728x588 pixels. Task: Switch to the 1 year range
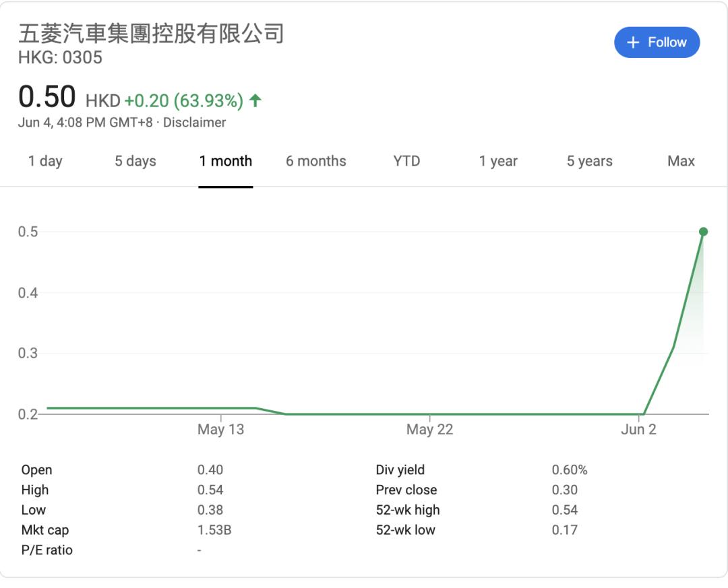[x=498, y=161]
